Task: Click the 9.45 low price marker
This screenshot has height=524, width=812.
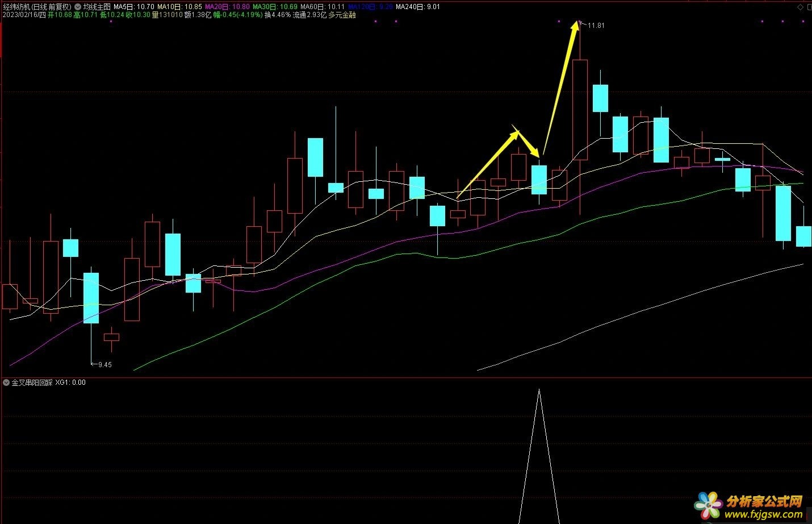Action: pyautogui.click(x=105, y=365)
